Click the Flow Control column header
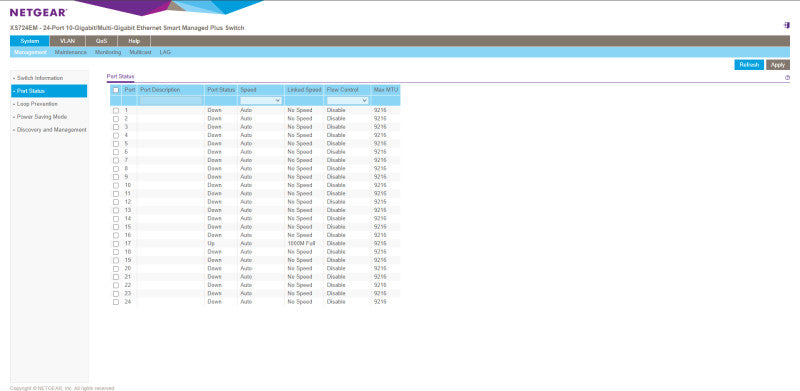This screenshot has width=800, height=391. click(342, 90)
